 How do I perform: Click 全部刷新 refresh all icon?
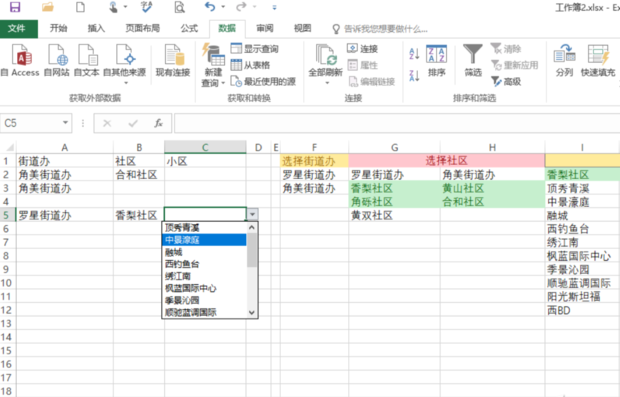(x=325, y=64)
